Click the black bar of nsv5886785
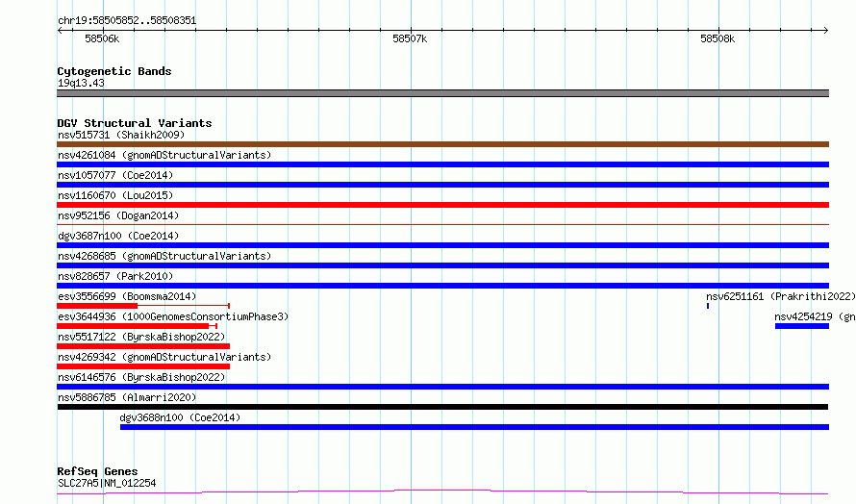The height and width of the screenshot is (504, 856). point(442,407)
